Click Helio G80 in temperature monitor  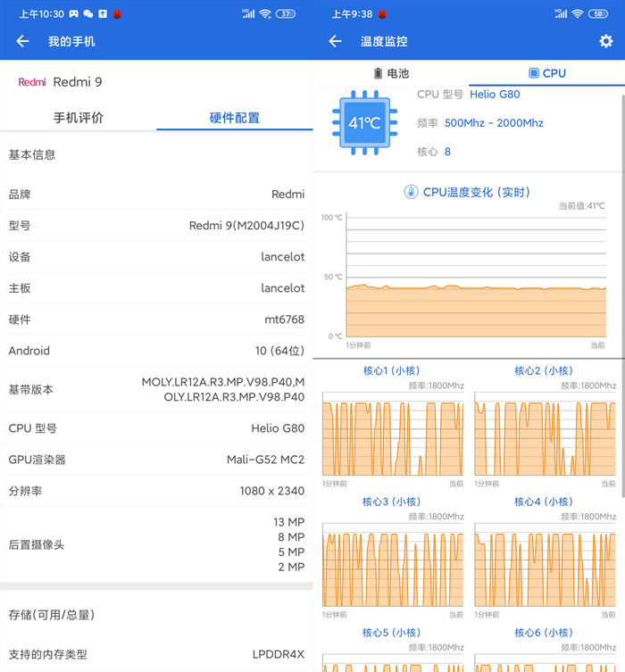(495, 95)
